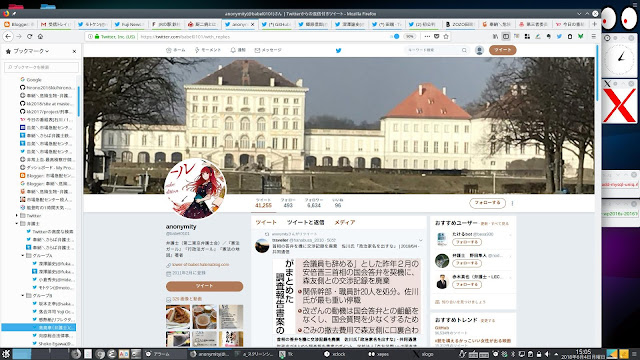This screenshot has height=360, width=640.
Task: Select the メディア tab
Action: 344,222
